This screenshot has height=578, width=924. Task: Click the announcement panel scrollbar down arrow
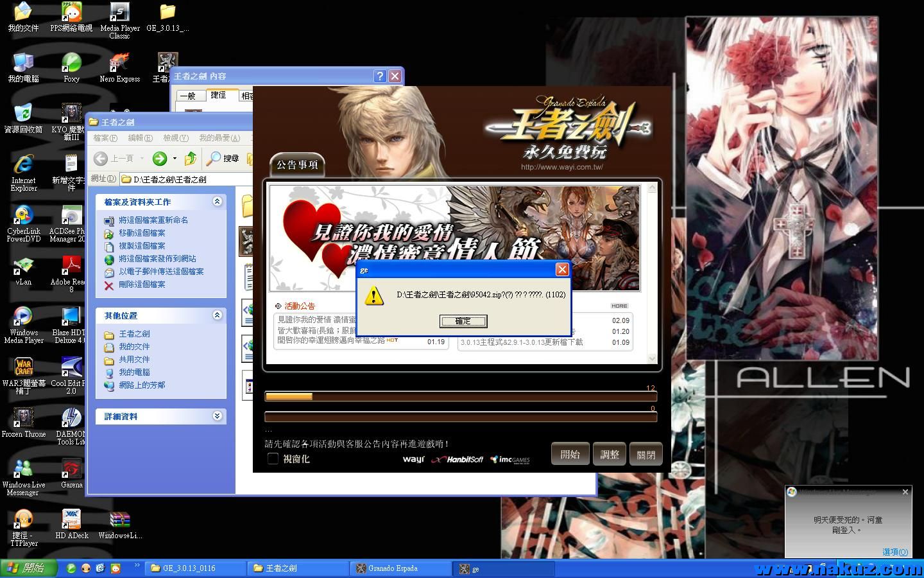(x=653, y=358)
